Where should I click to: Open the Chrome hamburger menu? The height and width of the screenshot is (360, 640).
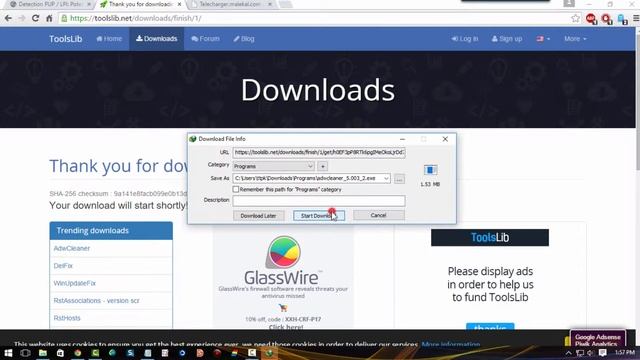(x=636, y=18)
